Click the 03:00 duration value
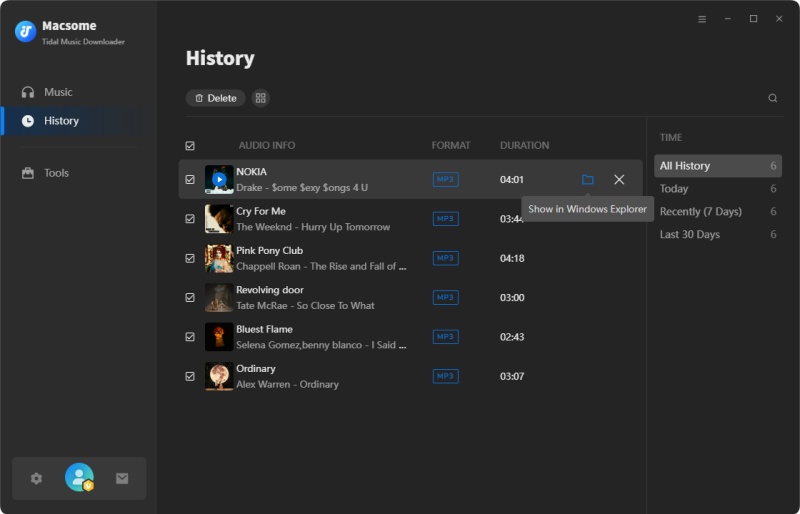 coord(512,298)
